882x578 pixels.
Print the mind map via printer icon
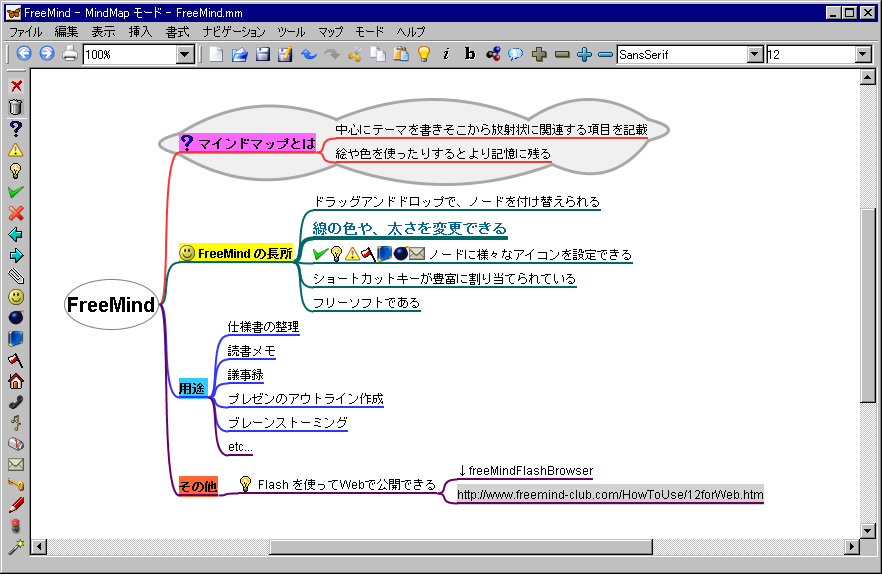coord(70,54)
